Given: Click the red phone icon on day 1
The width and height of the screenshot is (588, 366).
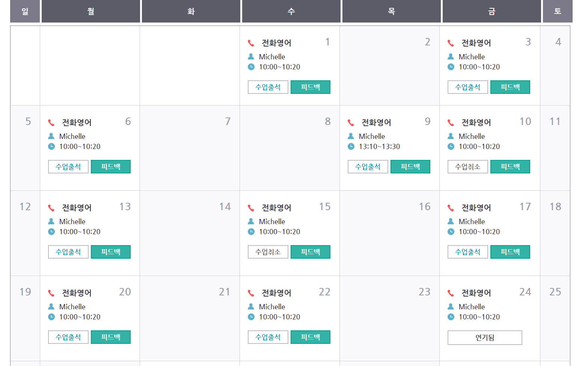Looking at the screenshot, I should 251,43.
